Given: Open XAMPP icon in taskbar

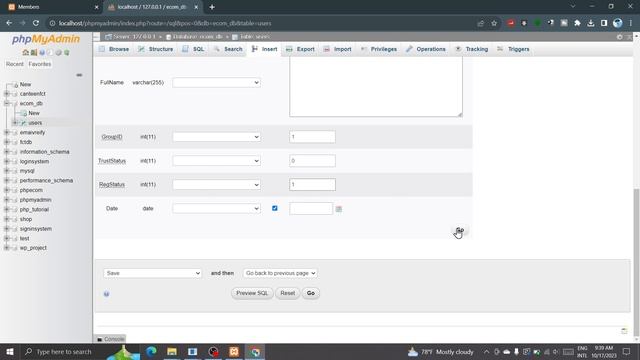Looking at the screenshot, I should [x=234, y=351].
